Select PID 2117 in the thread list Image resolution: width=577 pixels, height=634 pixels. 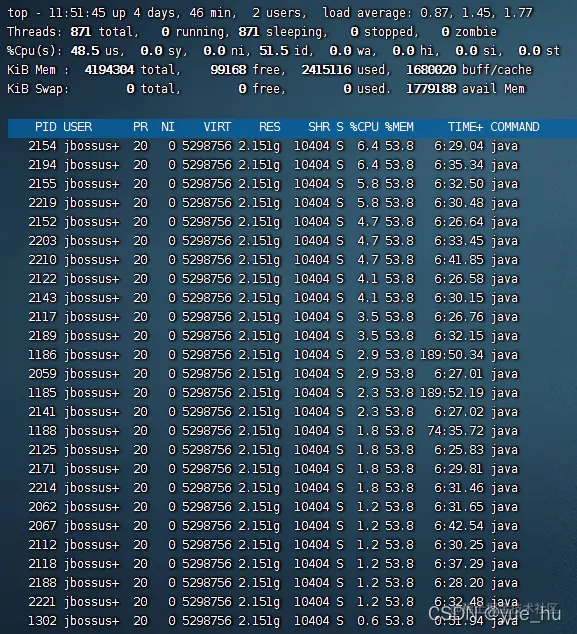pyautogui.click(x=42, y=317)
